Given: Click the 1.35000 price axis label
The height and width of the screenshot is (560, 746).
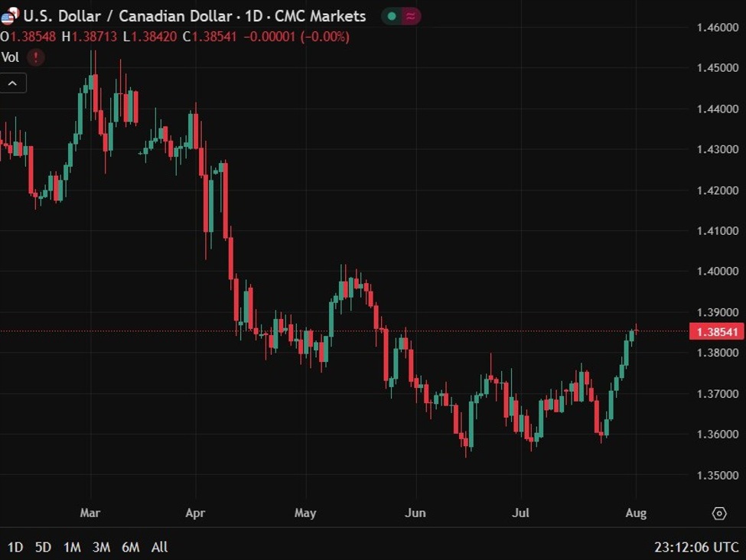Looking at the screenshot, I should pyautogui.click(x=718, y=475).
